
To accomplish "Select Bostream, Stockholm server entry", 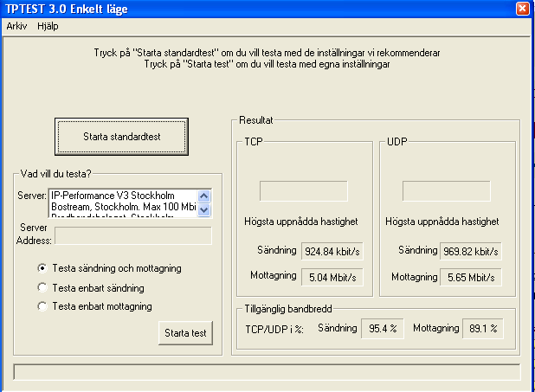I will pyautogui.click(x=123, y=207).
